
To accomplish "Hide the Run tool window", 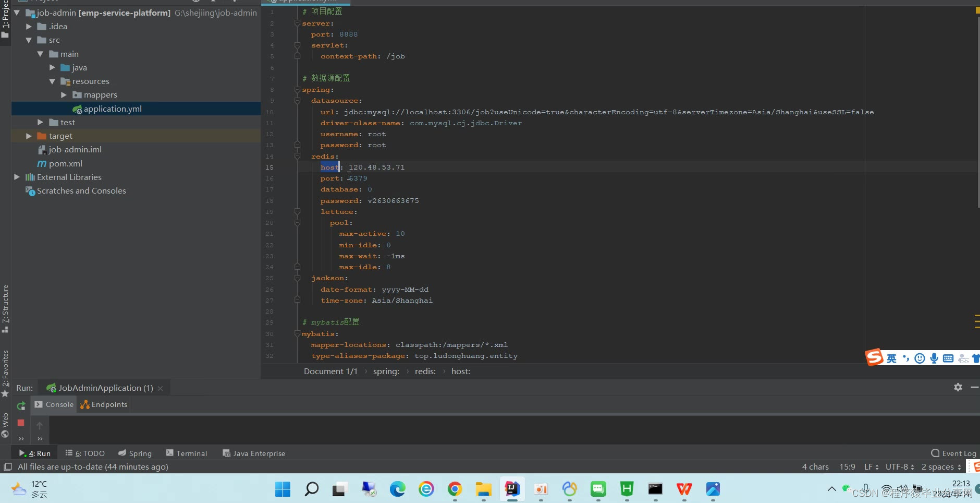I will pos(974,387).
